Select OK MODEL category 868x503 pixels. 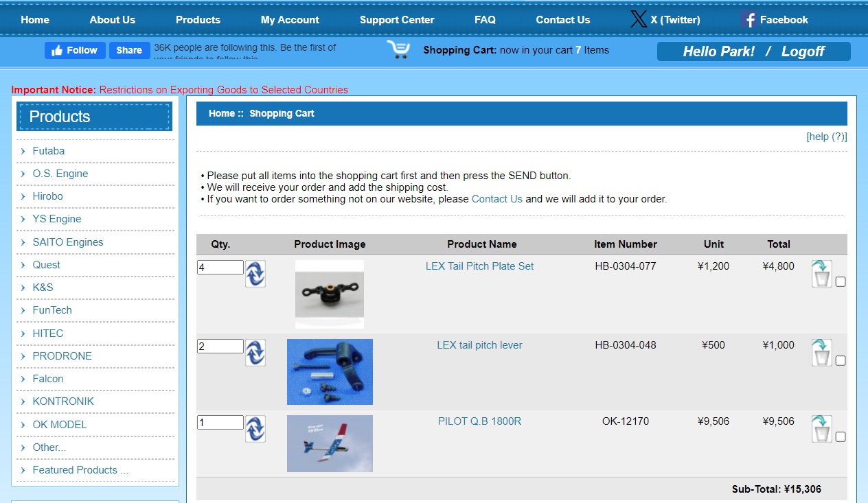click(60, 425)
